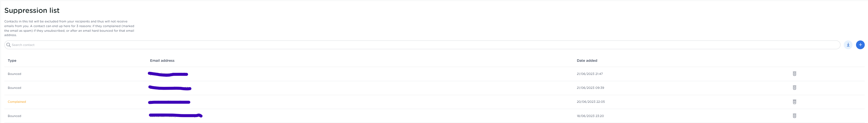The image size is (868, 123).
Task: Delete the contact added 18/06/2023 23:20
Action: tap(794, 116)
